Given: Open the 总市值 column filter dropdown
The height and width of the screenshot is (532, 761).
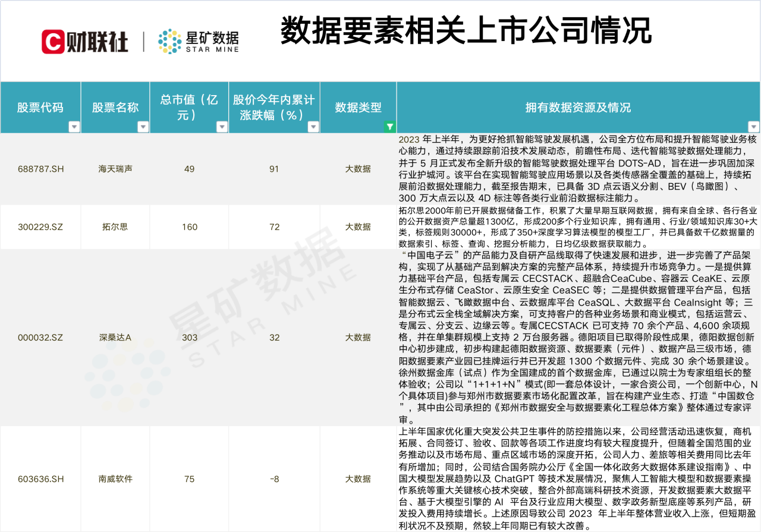Looking at the screenshot, I should [222, 127].
